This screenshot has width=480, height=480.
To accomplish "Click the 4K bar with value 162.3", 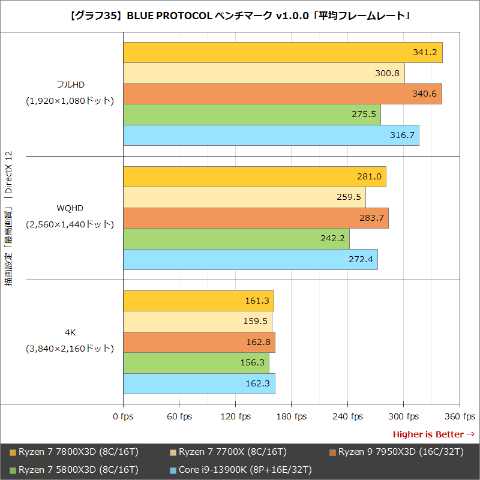I will point(199,384).
